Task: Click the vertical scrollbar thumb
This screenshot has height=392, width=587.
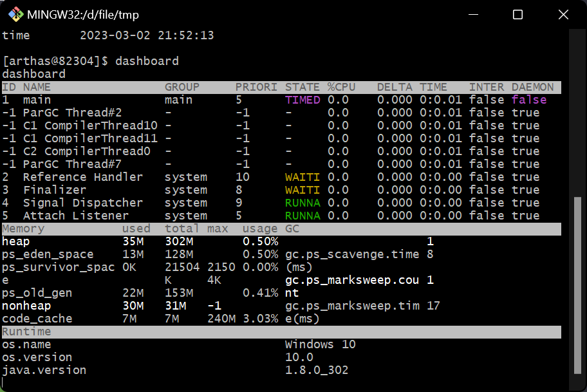Action: coord(577,283)
